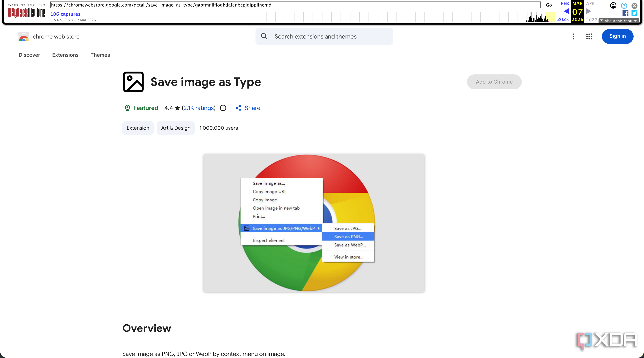Open Wayback Machine help question icon

point(624,5)
